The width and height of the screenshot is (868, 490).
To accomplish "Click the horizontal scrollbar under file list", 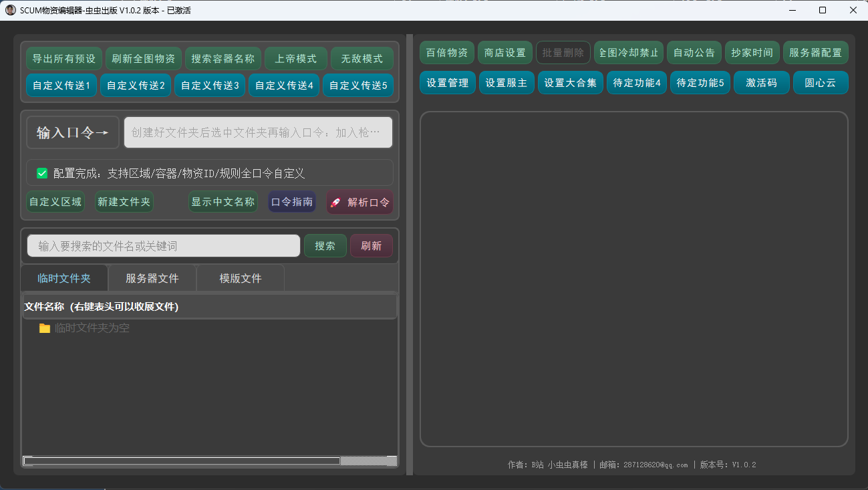I will click(182, 461).
